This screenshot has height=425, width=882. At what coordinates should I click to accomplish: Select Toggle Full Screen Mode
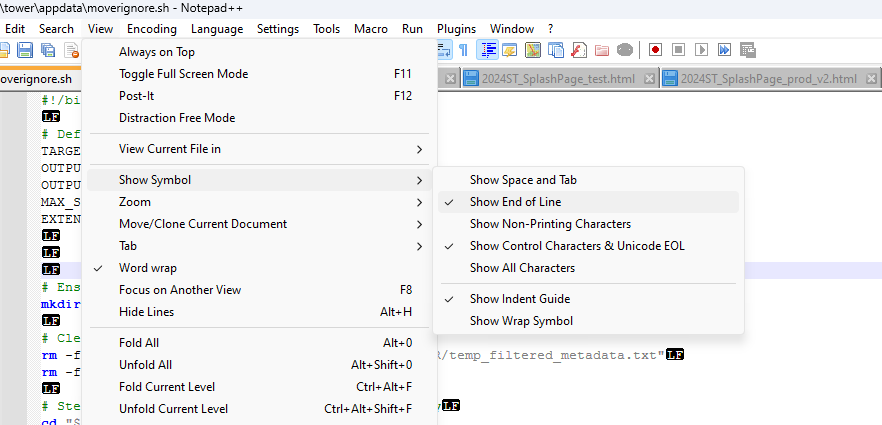pos(258,74)
